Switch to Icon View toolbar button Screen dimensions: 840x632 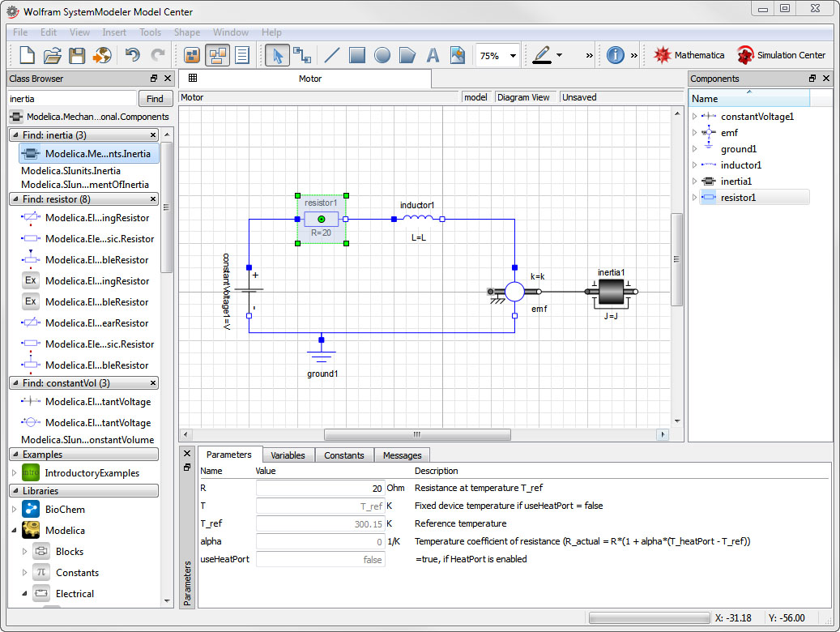pyautogui.click(x=192, y=55)
